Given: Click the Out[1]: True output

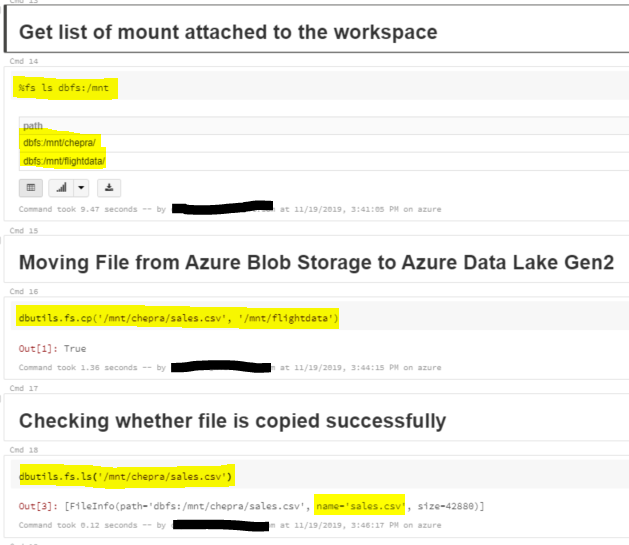Looking at the screenshot, I should point(53,348).
